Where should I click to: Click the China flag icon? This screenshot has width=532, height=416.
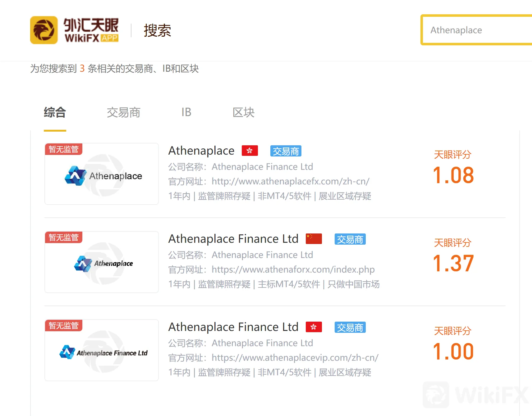(x=314, y=239)
